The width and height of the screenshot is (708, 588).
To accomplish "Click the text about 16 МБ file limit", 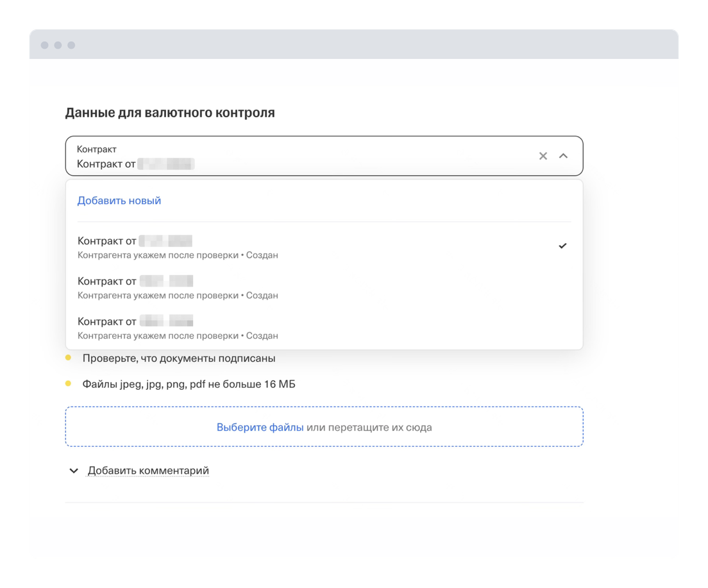I will click(x=189, y=384).
